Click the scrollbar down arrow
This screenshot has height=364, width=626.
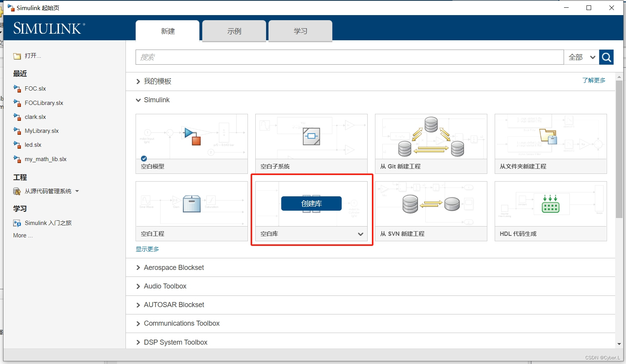coord(619,344)
